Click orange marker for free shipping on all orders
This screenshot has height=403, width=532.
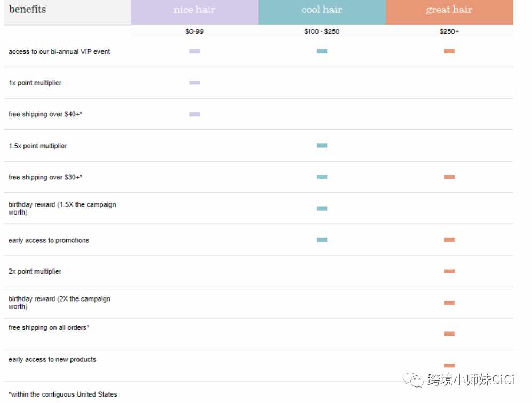click(x=449, y=334)
